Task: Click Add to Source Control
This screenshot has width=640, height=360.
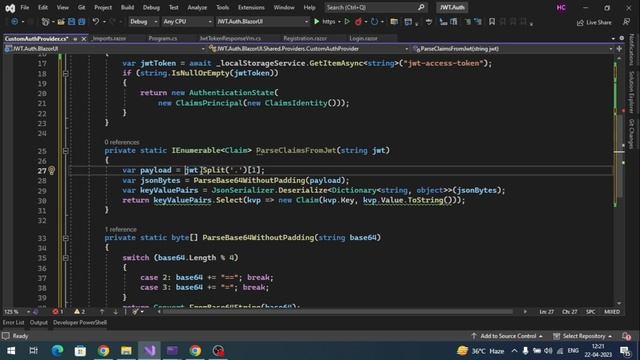Action: (x=507, y=336)
